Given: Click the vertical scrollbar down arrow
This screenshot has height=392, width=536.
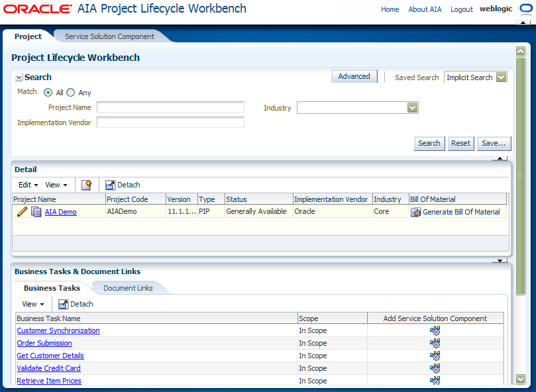Looking at the screenshot, I should pyautogui.click(x=520, y=379).
